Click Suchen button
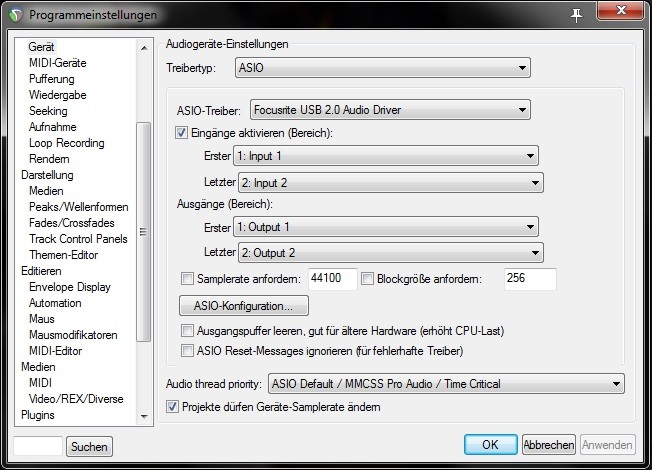This screenshot has width=652, height=470. pos(89,447)
